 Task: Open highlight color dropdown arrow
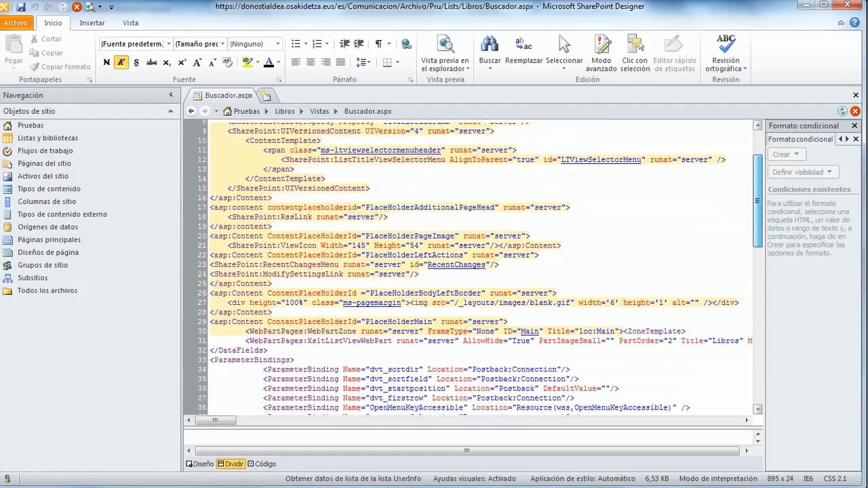pyautogui.click(x=258, y=62)
